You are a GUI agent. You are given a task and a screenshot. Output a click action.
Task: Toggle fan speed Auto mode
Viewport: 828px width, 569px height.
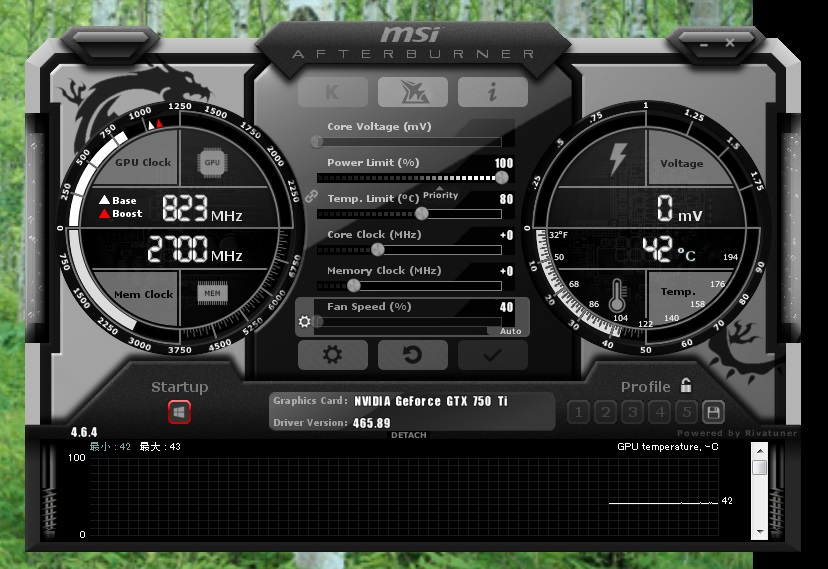510,331
